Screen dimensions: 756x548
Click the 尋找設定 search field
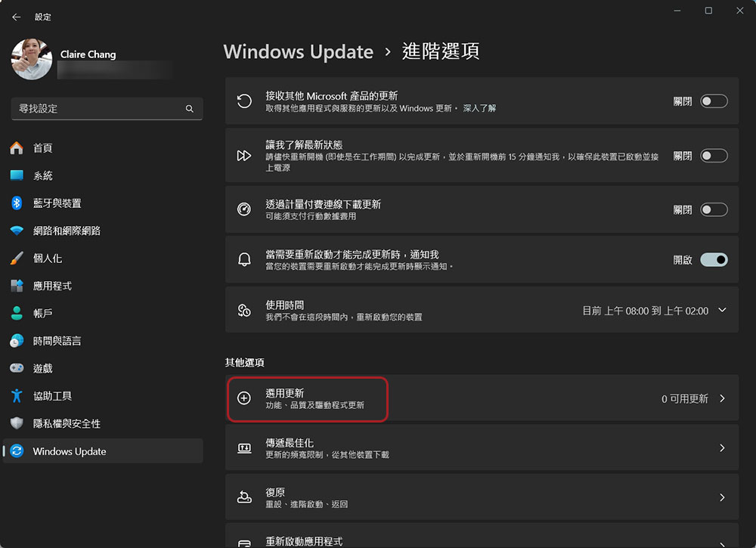(107, 109)
